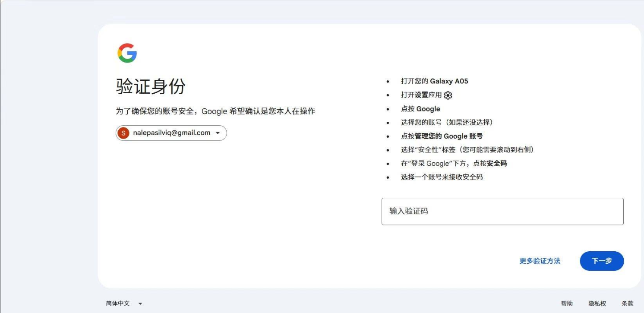644x313 pixels.
Task: Focus the 输入验证码 input field
Action: (502, 212)
